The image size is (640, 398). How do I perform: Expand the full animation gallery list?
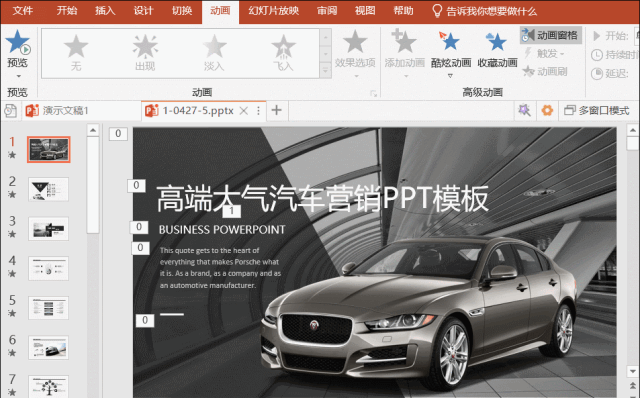(x=325, y=70)
